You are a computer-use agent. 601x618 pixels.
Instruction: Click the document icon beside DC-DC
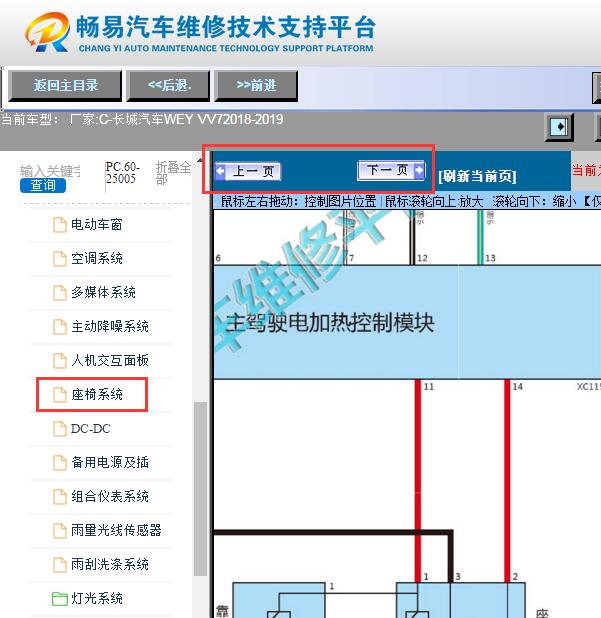tap(60, 429)
